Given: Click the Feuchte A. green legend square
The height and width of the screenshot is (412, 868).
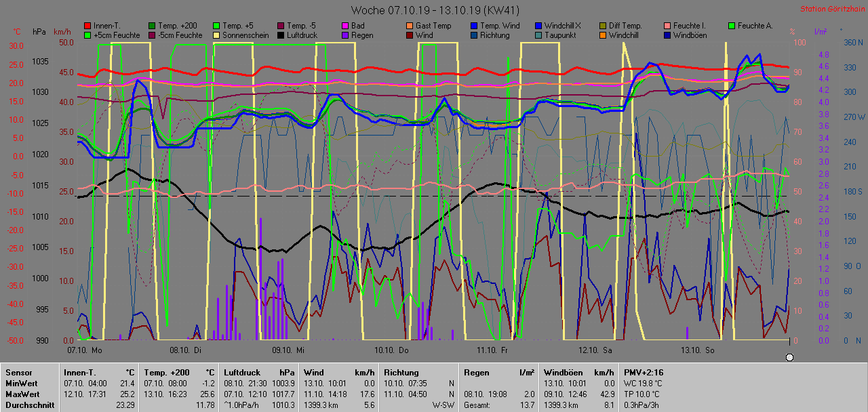Looking at the screenshot, I should coord(731,26).
